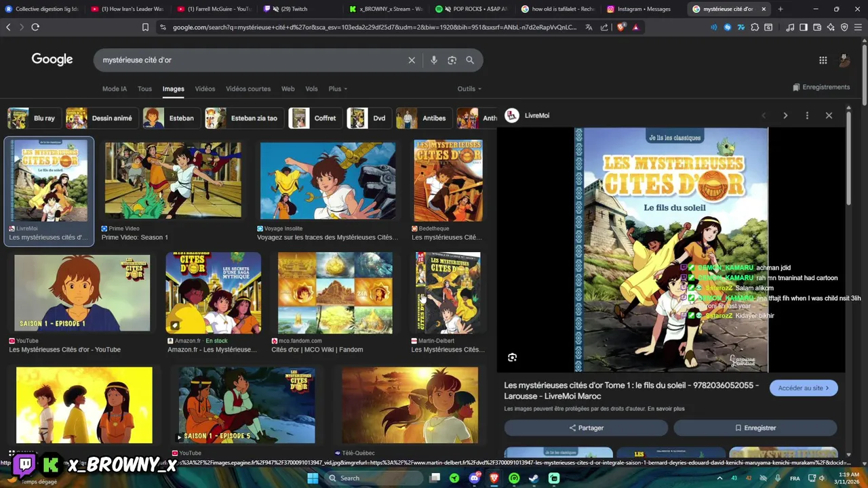Go back one page in browser
Viewport: 868px width, 488px height.
coord(8,27)
